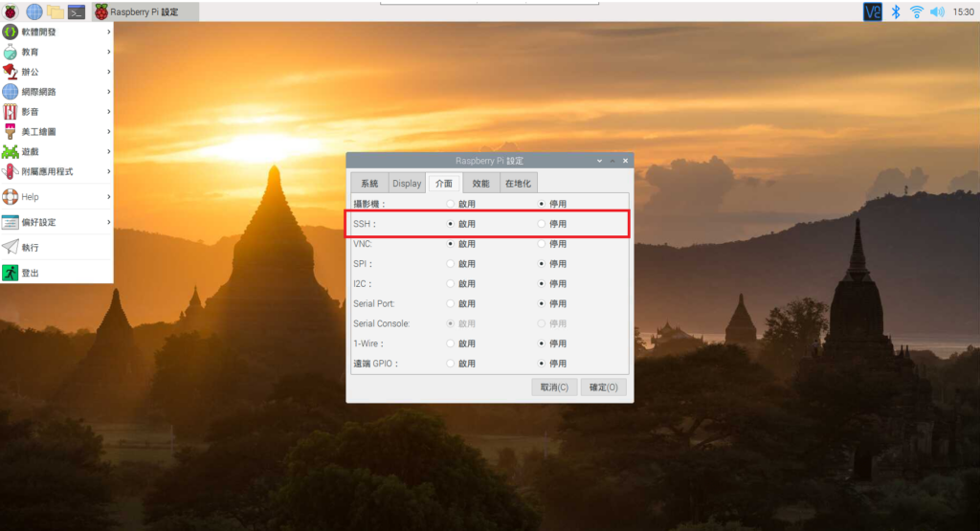Switch to the Display tab

click(x=407, y=184)
